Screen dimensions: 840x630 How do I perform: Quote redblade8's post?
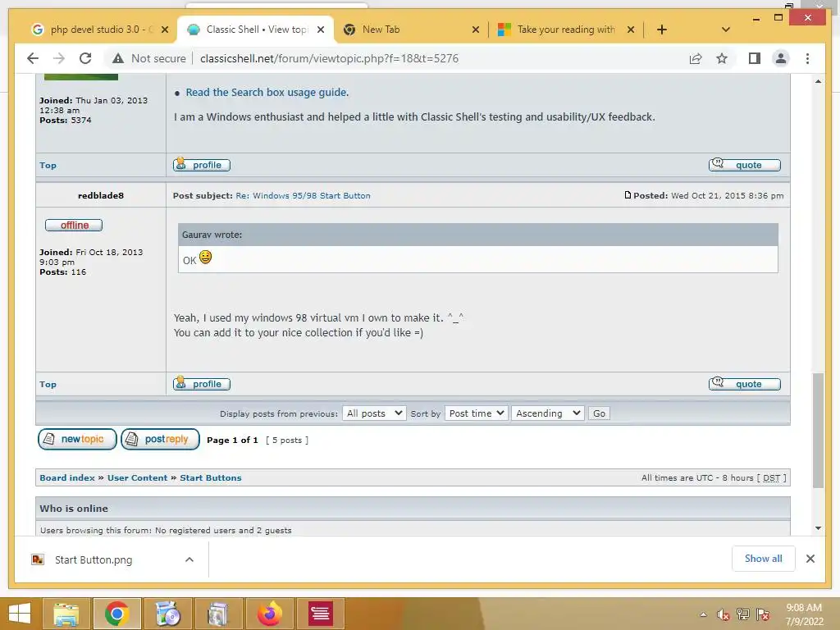coord(745,384)
